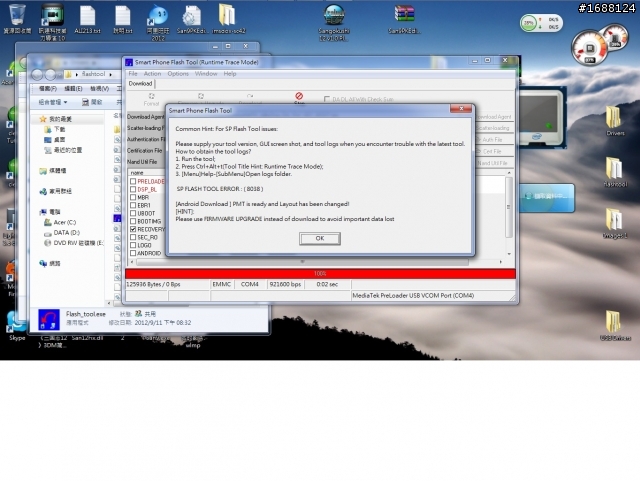Check the UBOOT partition checkbox
Screen dimensions: 640x481
click(133, 213)
